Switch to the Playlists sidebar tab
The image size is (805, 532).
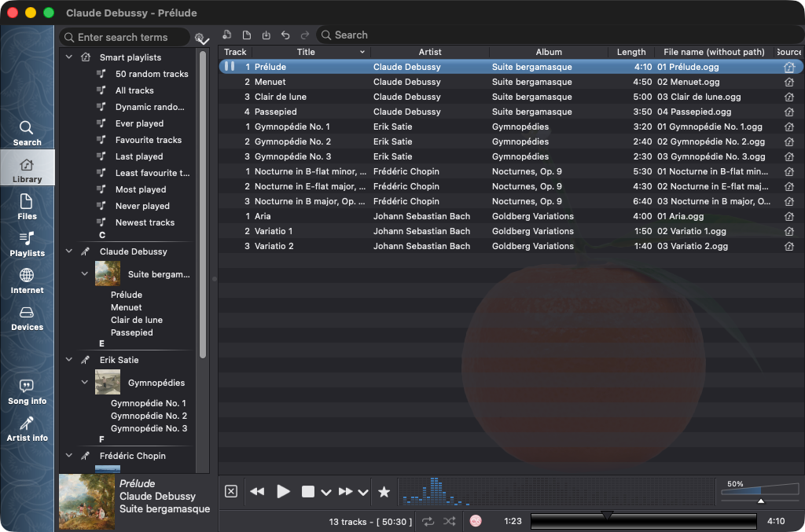coord(27,244)
